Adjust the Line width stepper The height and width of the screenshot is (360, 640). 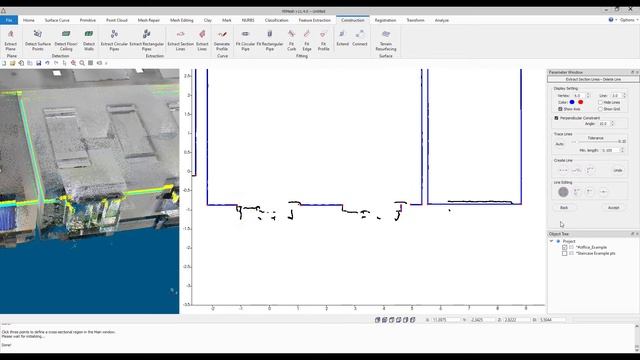624,96
